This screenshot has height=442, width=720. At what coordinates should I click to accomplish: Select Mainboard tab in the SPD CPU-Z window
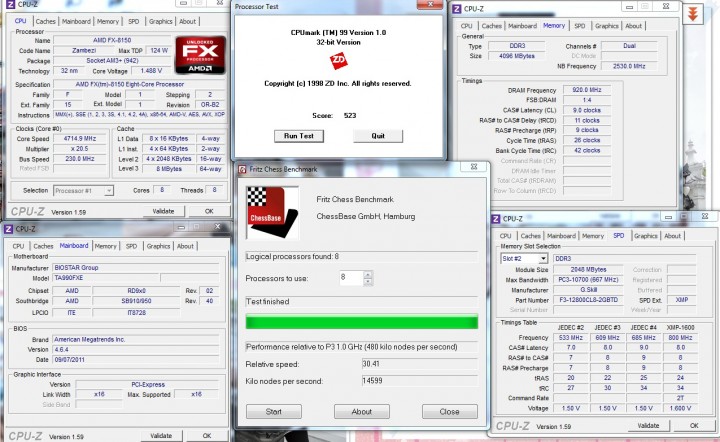561,235
